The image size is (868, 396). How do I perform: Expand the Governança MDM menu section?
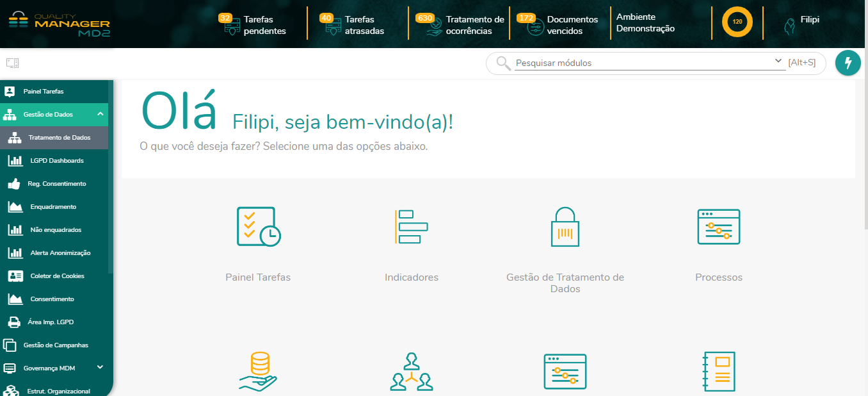100,367
